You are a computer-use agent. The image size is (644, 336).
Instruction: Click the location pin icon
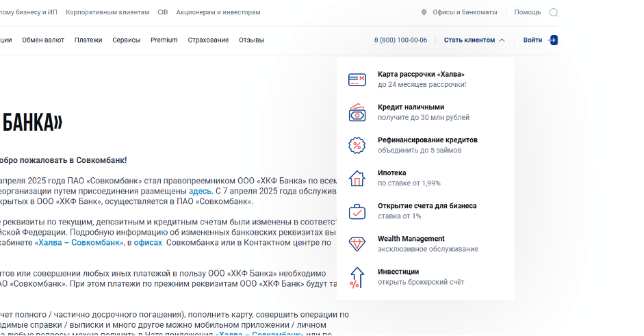click(424, 12)
